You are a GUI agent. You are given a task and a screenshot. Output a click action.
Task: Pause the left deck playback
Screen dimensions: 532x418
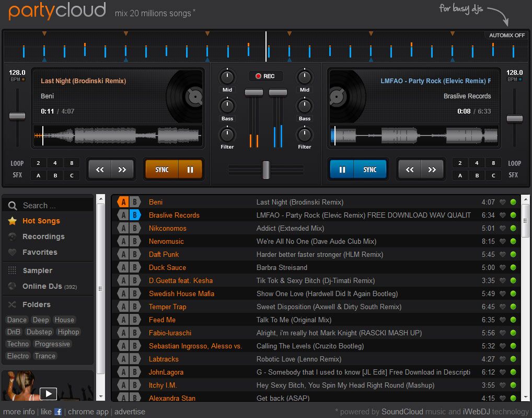click(190, 170)
